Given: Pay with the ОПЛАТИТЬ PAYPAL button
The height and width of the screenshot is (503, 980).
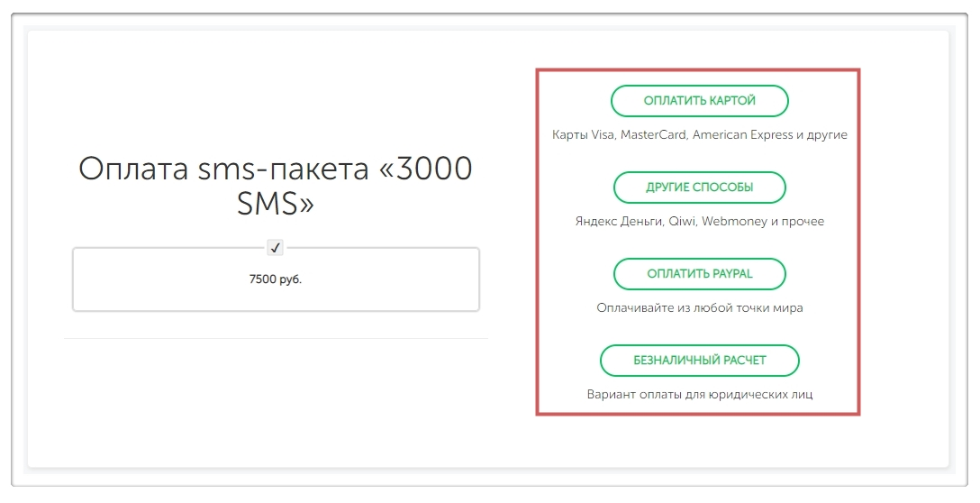Looking at the screenshot, I should (699, 274).
